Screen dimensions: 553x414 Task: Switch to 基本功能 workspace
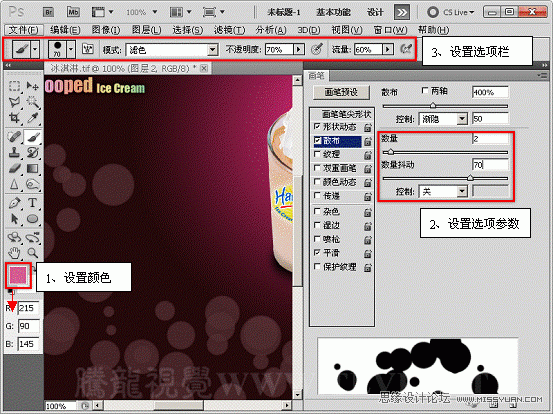point(333,12)
